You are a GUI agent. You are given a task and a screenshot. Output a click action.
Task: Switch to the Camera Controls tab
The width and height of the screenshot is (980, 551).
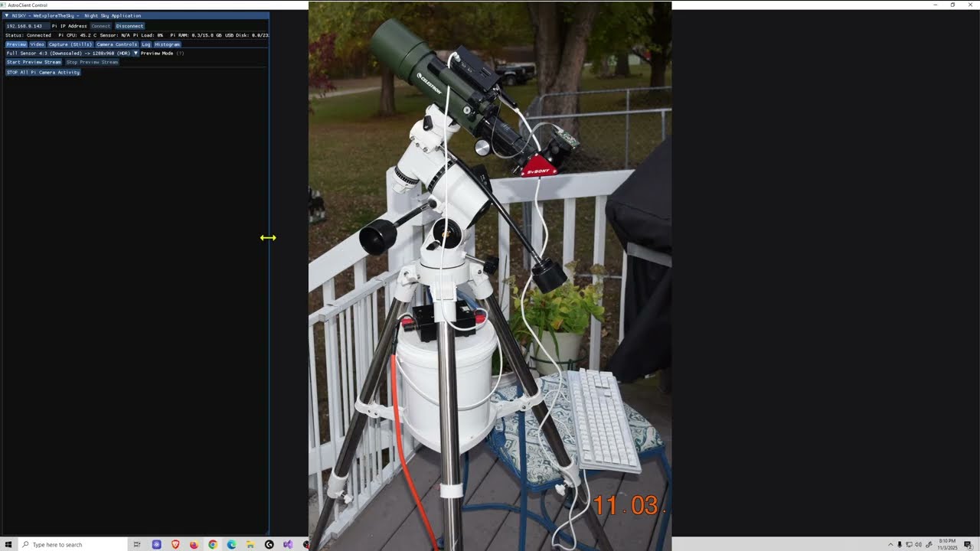coord(116,44)
